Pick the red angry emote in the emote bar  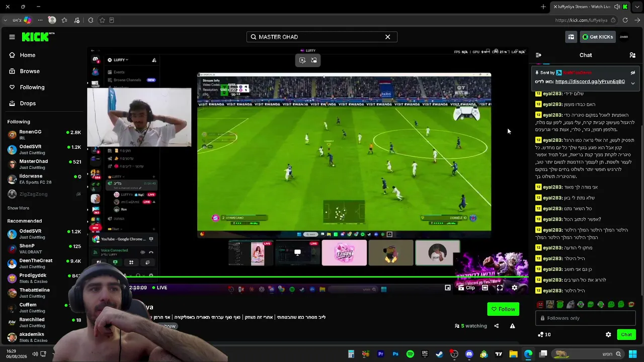[540, 305]
